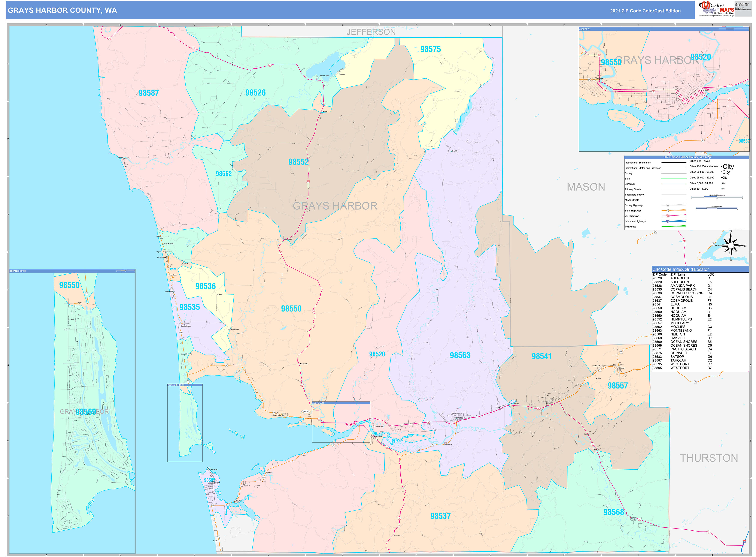The image size is (756, 557).
Task: Click the US Highways route symbol in the legend
Action: (668, 216)
